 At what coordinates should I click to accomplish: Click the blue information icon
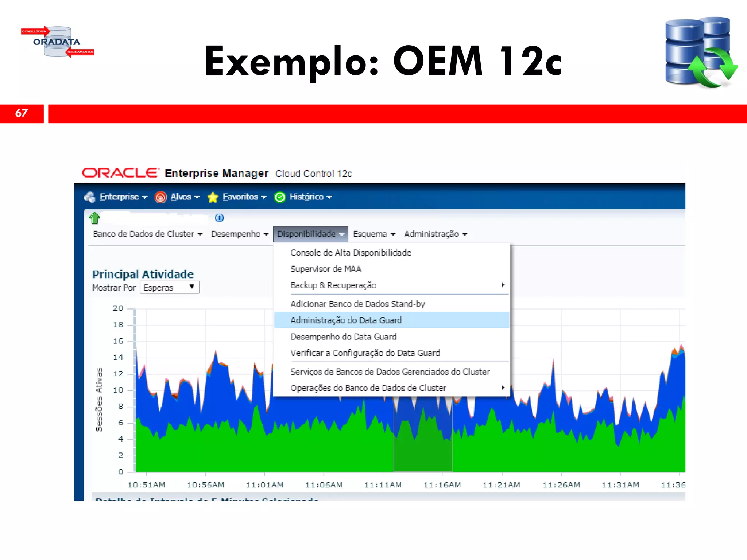[x=219, y=218]
